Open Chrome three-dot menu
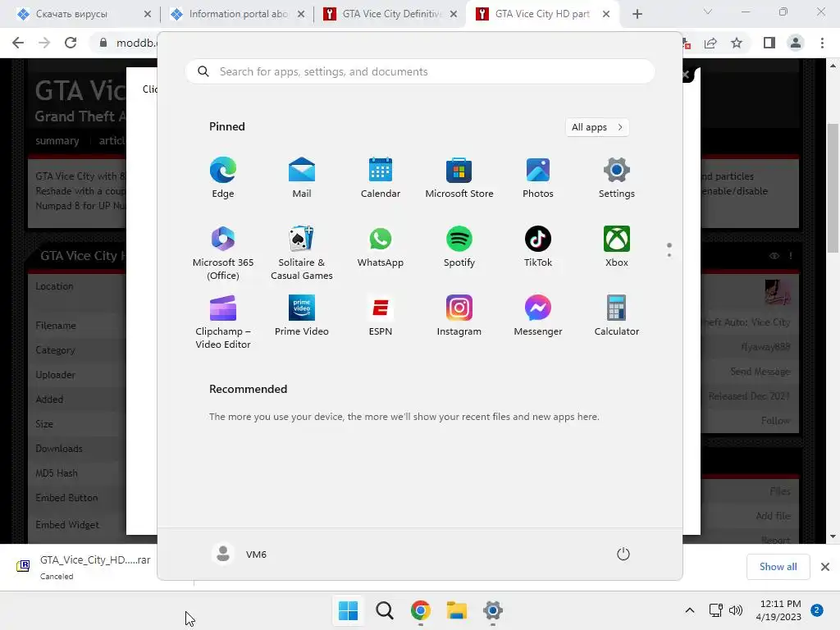This screenshot has height=630, width=840. click(822, 43)
